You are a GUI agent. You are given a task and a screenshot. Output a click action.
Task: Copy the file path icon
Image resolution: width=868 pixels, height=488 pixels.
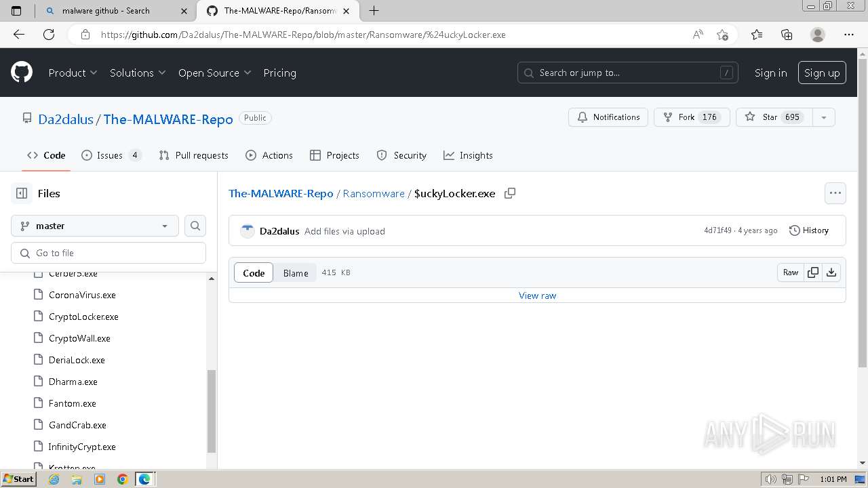click(510, 193)
